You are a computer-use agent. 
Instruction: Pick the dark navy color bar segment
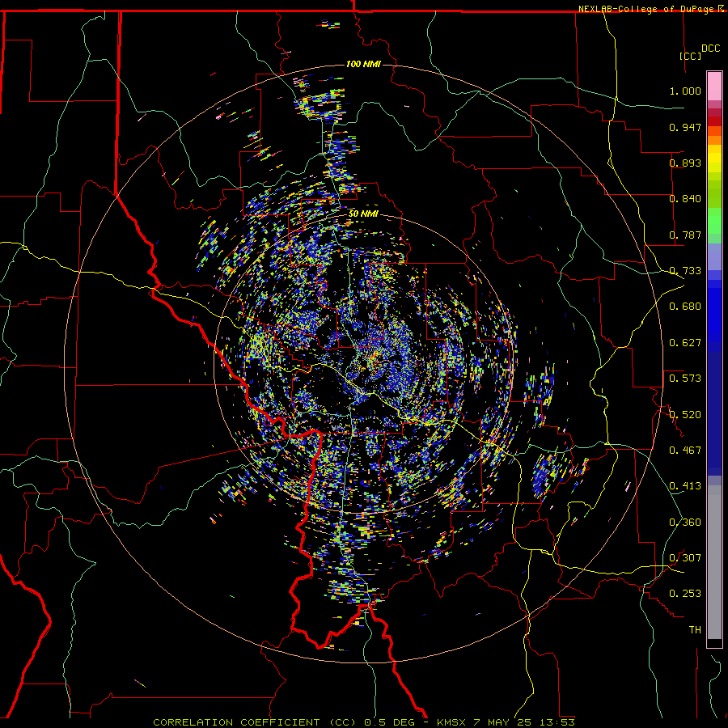[714, 413]
